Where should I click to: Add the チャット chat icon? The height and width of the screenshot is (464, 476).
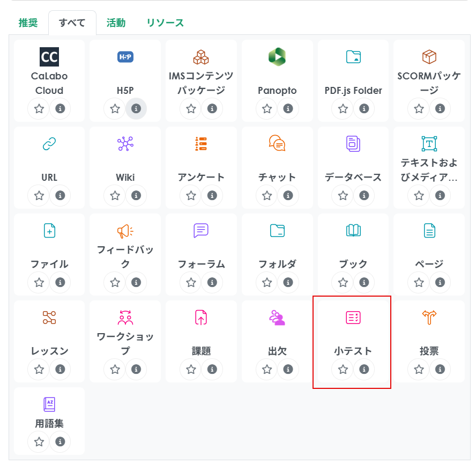click(x=277, y=144)
